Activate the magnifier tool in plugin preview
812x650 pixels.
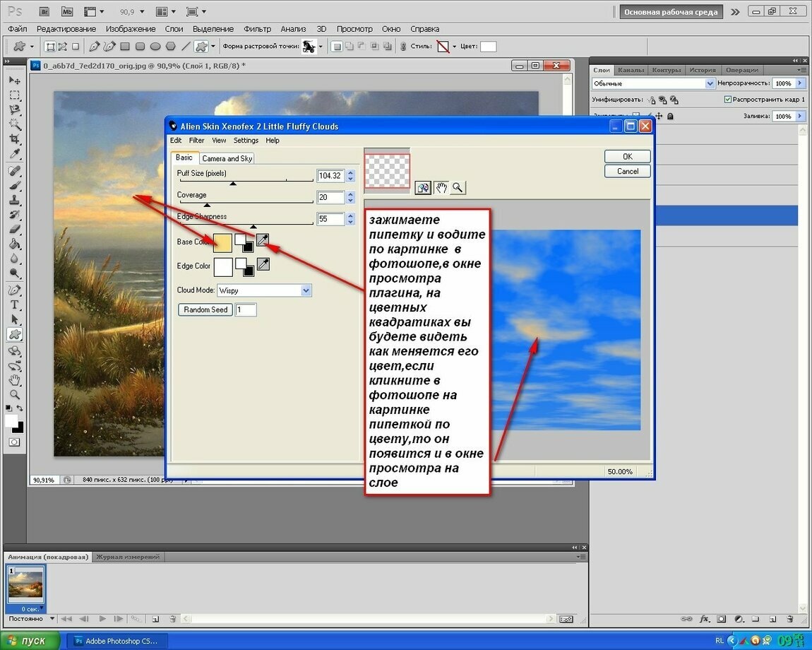pyautogui.click(x=458, y=188)
